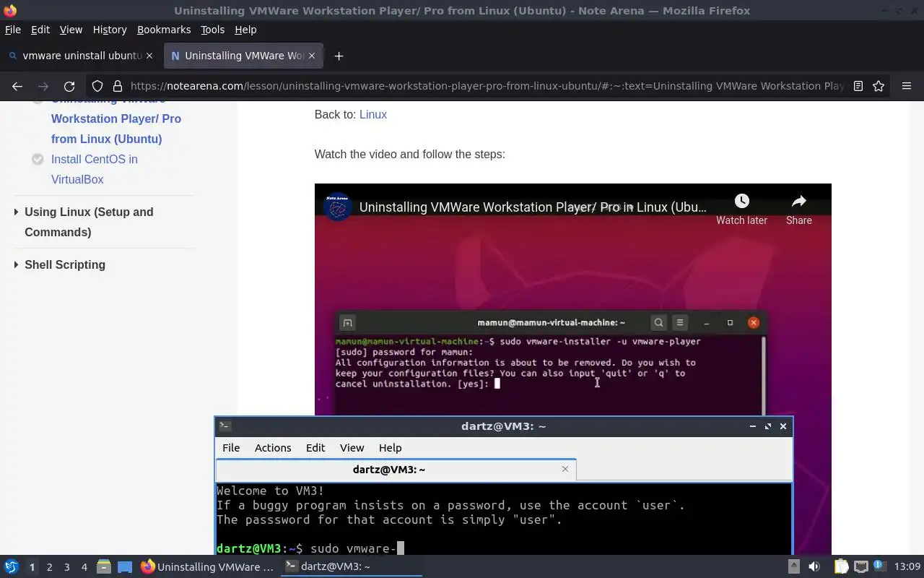Open Firefox View menu
This screenshot has width=924, height=578.
[x=71, y=30]
